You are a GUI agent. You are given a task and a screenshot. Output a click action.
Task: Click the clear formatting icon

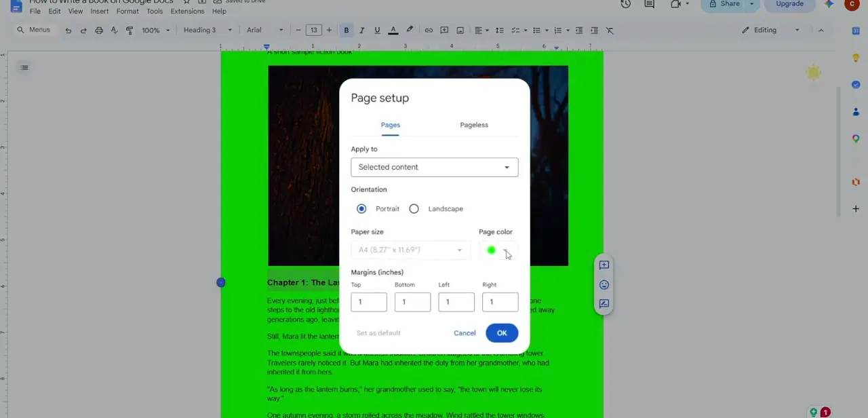(610, 30)
